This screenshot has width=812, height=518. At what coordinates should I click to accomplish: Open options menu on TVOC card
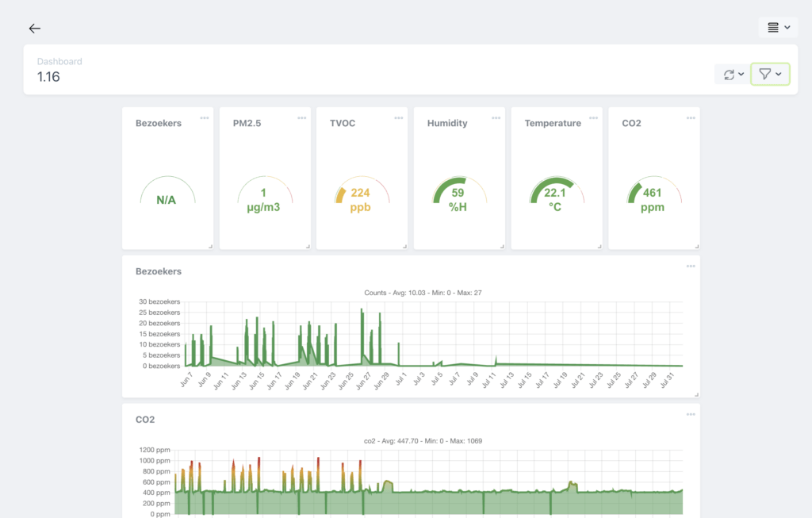click(399, 118)
